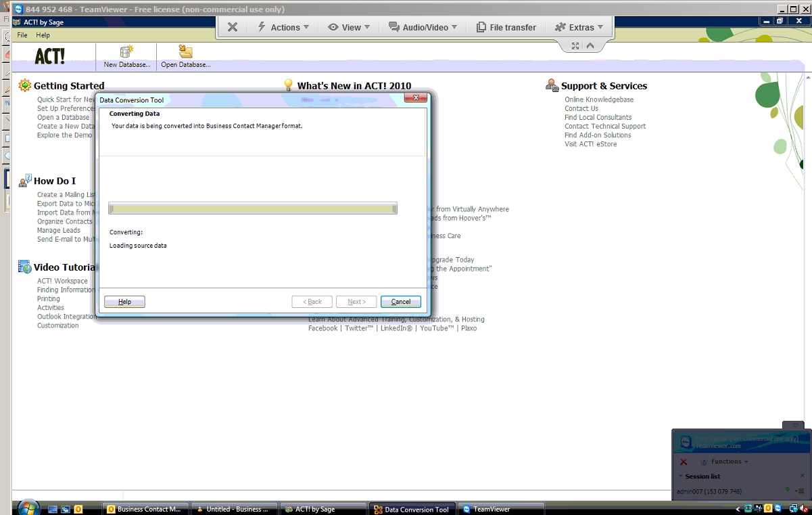
Task: Open the Actions dropdown in TeamViewer
Action: [x=283, y=28]
